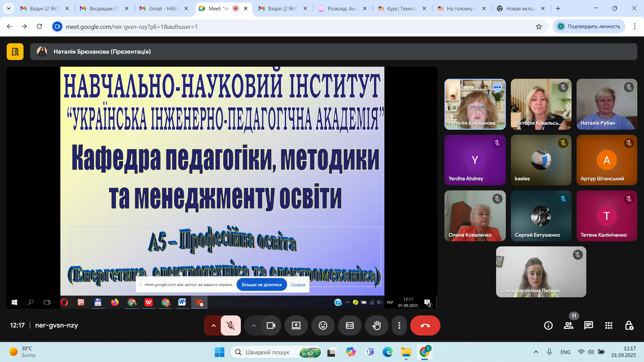Open File Explorer in taskbar
This screenshot has width=644, height=362.
[406, 352]
